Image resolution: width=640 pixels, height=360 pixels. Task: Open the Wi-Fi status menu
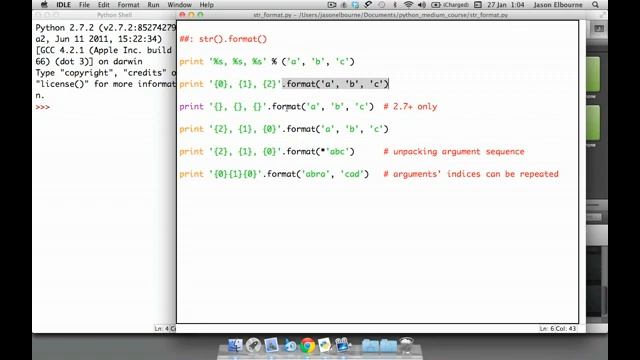(408, 5)
